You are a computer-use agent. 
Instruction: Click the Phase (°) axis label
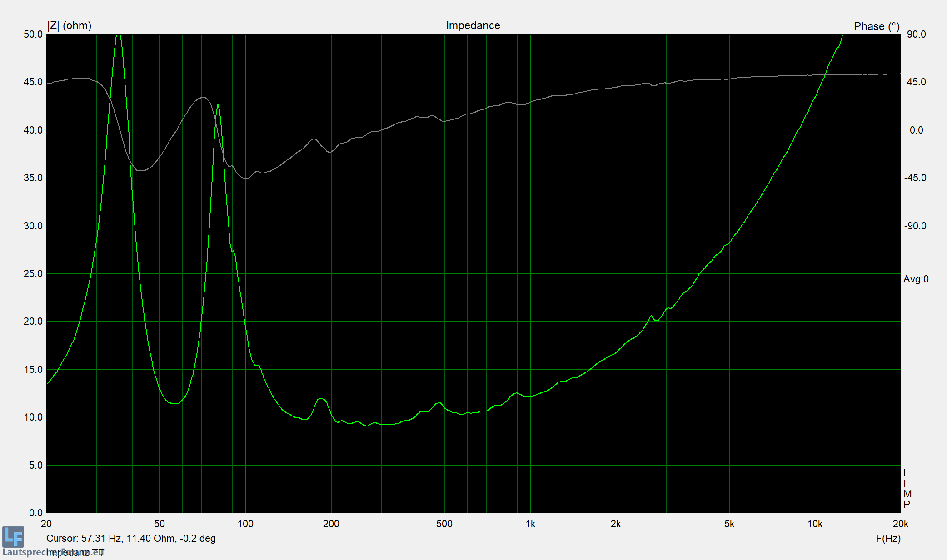click(x=876, y=26)
